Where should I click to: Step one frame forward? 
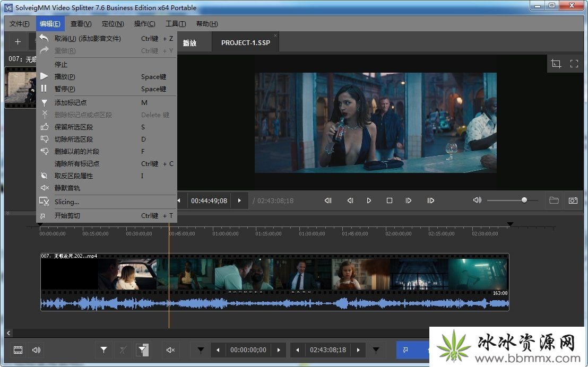coord(409,200)
